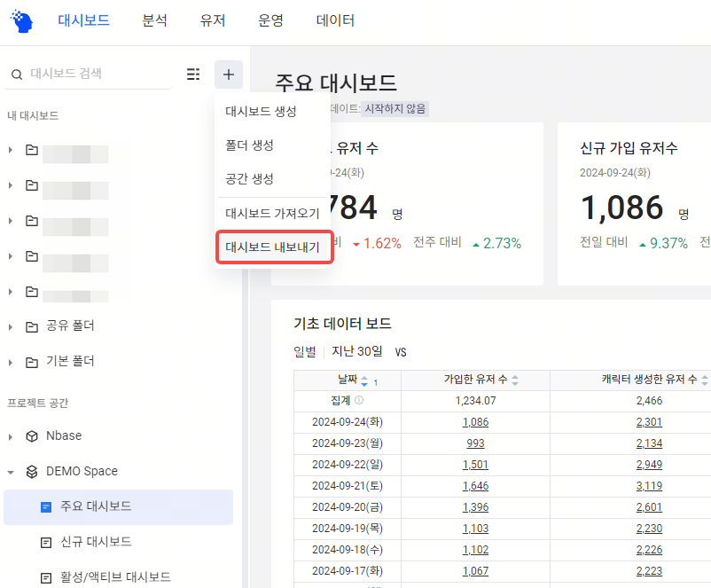Sort by 가입한 유저 수 column arrows
The width and height of the screenshot is (711, 588).
tap(515, 380)
